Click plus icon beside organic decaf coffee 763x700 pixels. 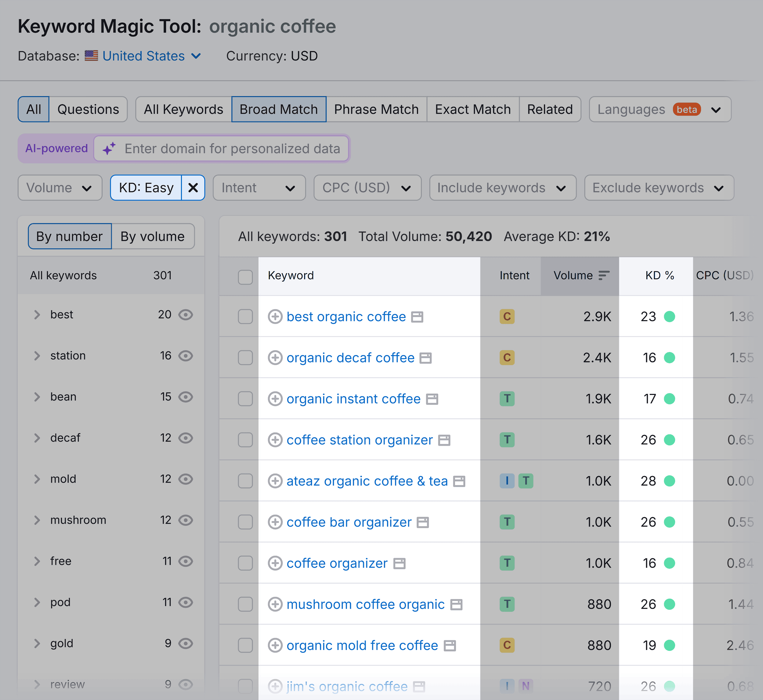tap(275, 357)
